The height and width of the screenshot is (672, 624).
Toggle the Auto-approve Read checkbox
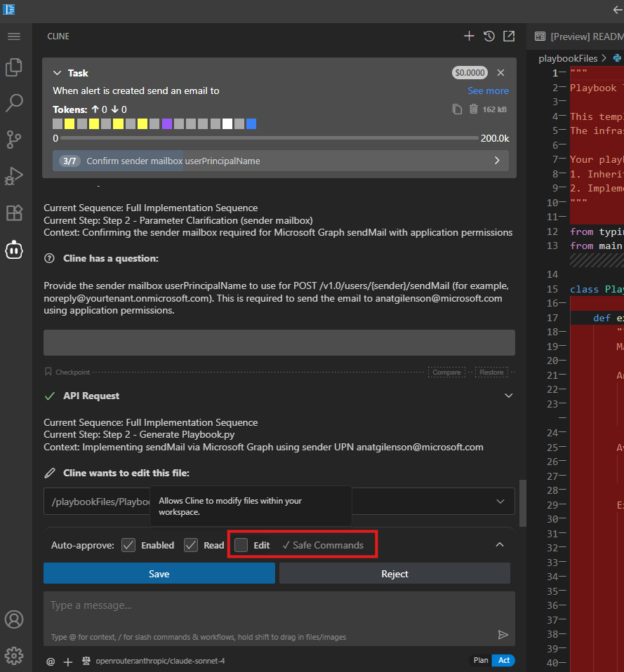(191, 545)
